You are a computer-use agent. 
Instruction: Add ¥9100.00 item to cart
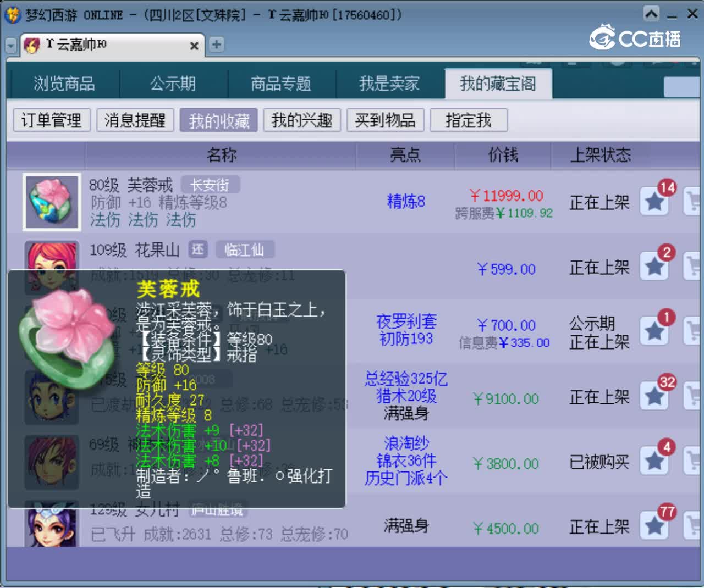pyautogui.click(x=692, y=397)
